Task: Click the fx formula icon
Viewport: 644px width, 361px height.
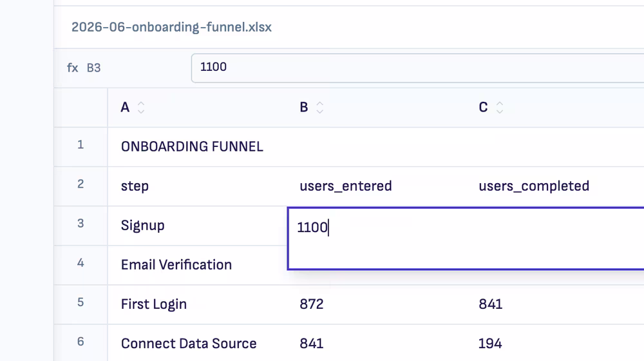Action: pos(73,68)
